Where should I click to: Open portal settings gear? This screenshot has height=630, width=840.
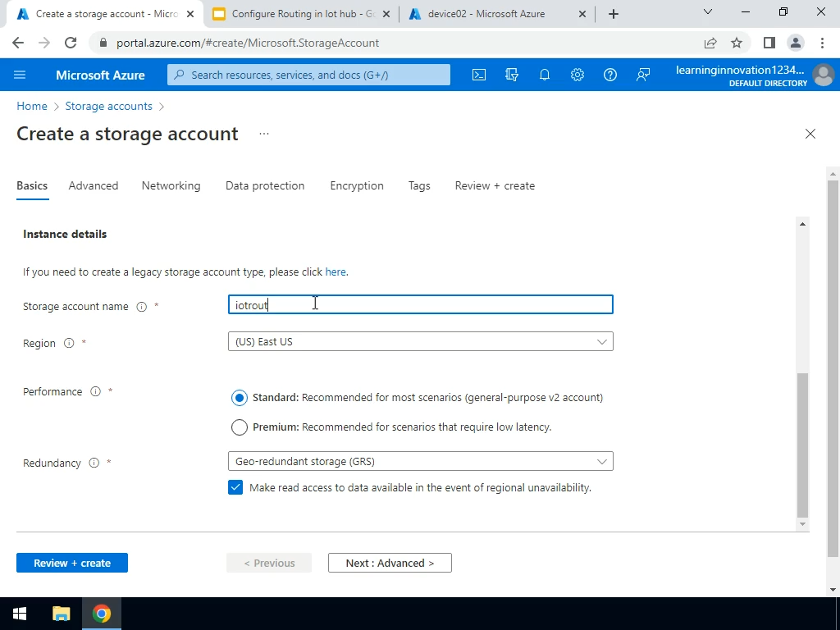(x=577, y=75)
